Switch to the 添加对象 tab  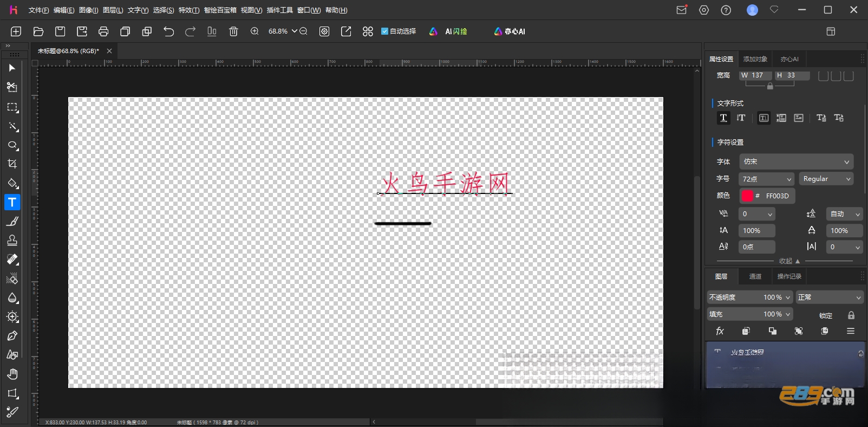click(x=755, y=59)
